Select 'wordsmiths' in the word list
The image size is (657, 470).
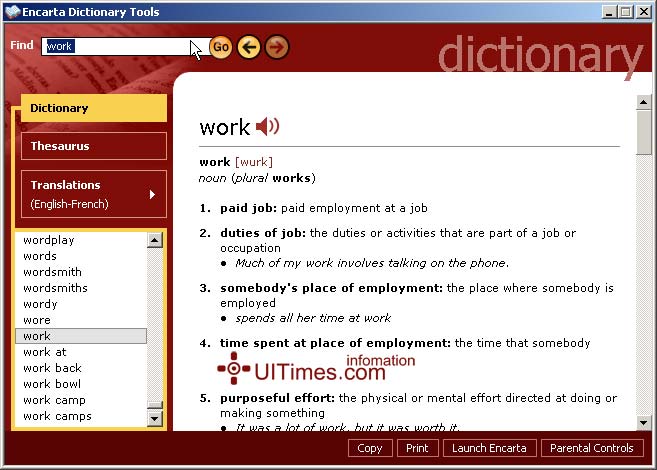click(x=81, y=288)
